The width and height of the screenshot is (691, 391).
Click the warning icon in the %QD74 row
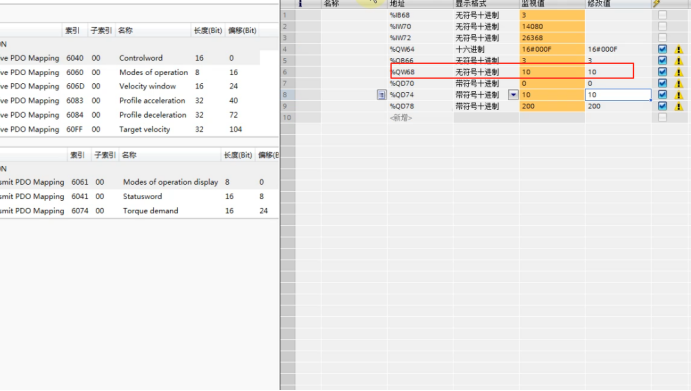point(679,95)
